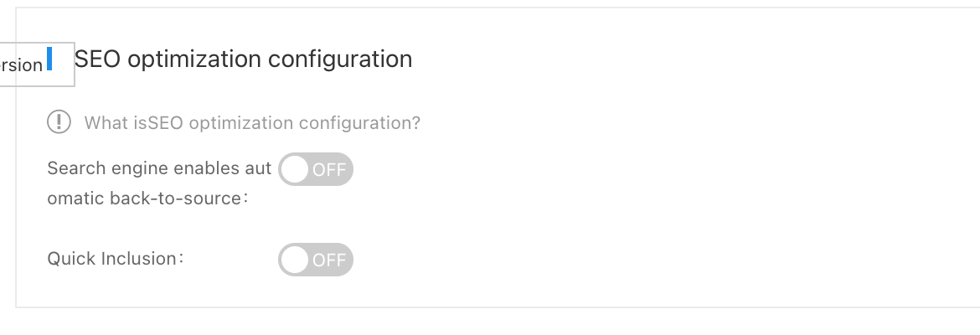
Task: Open "What isSEO optimization configuration?" help link
Action: 252,122
